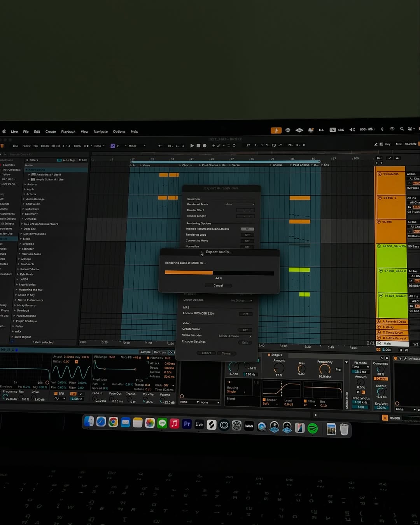Click the orange microphone icon in menu bar
The width and height of the screenshot is (420, 525).
pos(276,130)
